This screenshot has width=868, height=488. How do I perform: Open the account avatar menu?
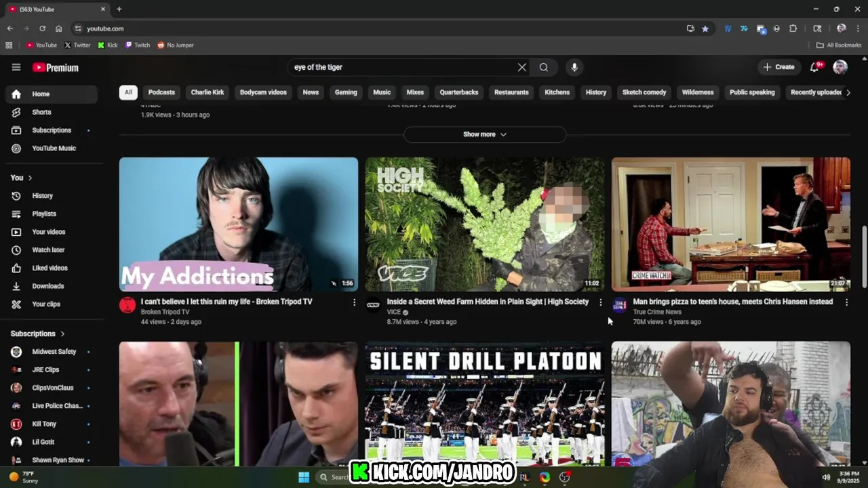click(840, 67)
